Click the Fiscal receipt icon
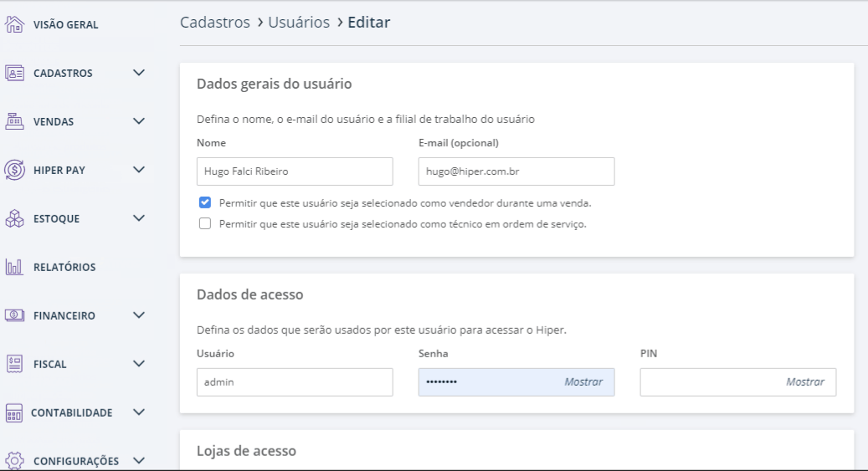 (x=14, y=364)
